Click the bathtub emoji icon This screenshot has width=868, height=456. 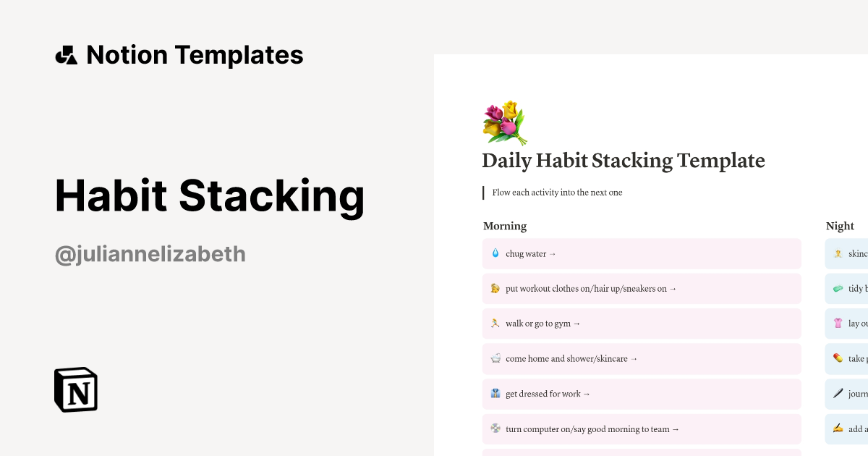pyautogui.click(x=495, y=358)
